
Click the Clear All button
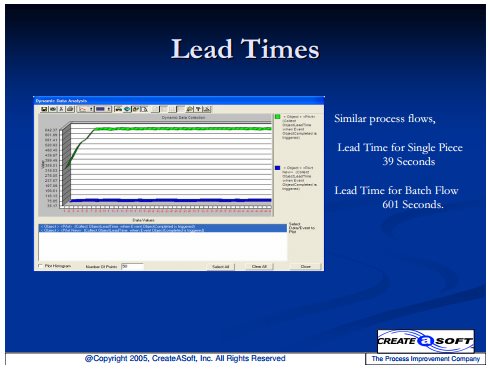[259, 267]
